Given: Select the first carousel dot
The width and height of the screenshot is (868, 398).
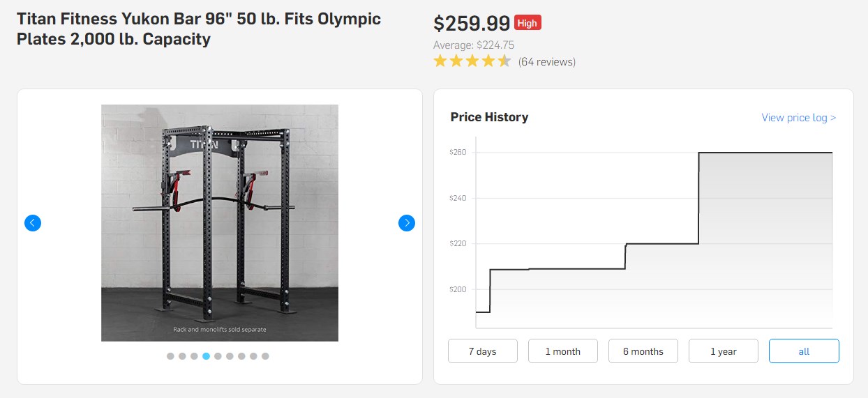Looking at the screenshot, I should tap(170, 356).
